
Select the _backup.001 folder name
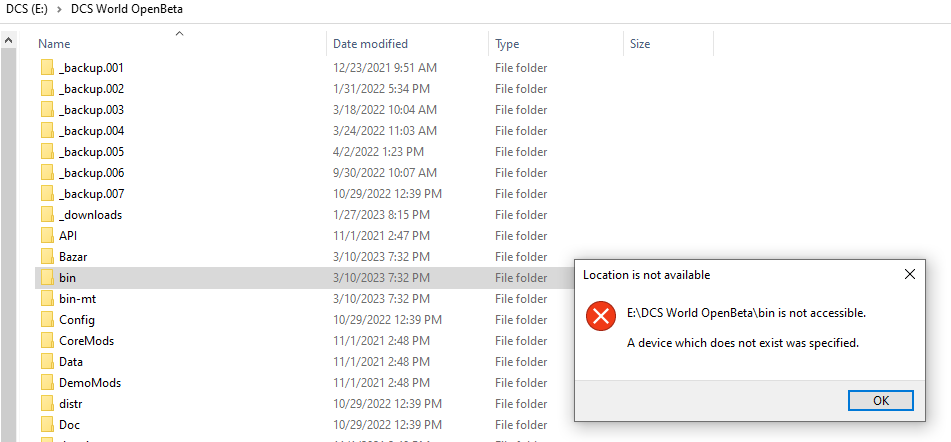91,68
